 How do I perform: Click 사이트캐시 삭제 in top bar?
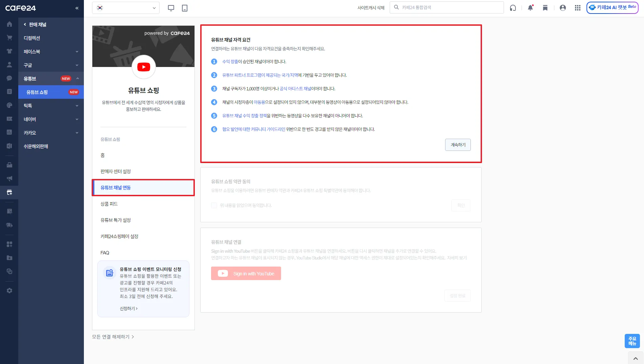[x=371, y=8]
